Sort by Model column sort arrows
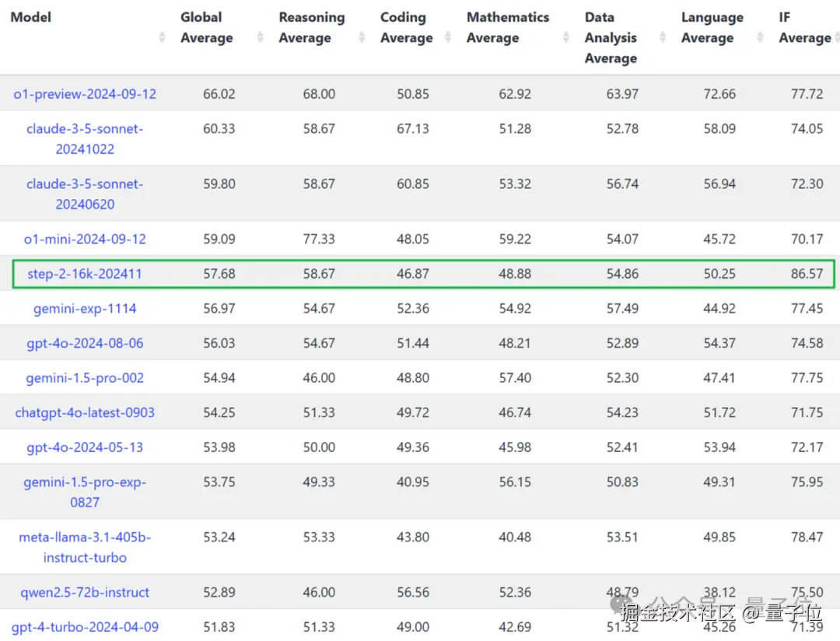This screenshot has width=840, height=641. [x=162, y=37]
